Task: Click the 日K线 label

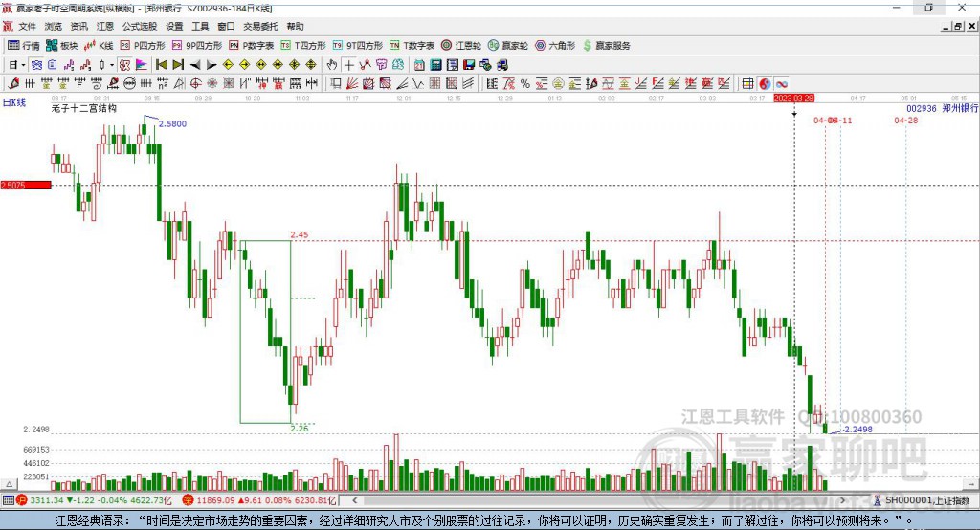Action: point(14,102)
